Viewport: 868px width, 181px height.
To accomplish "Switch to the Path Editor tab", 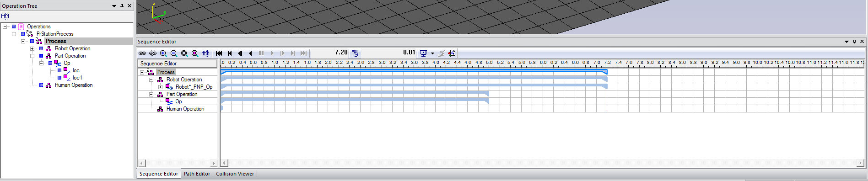I will coord(197,174).
